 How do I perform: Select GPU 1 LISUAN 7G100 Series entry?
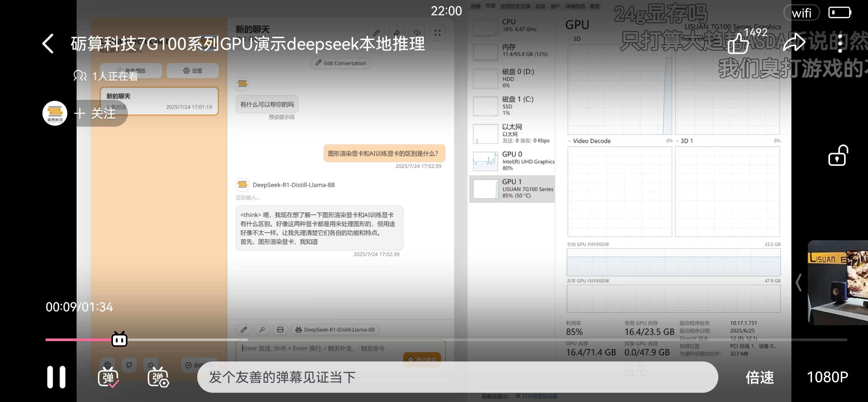512,189
